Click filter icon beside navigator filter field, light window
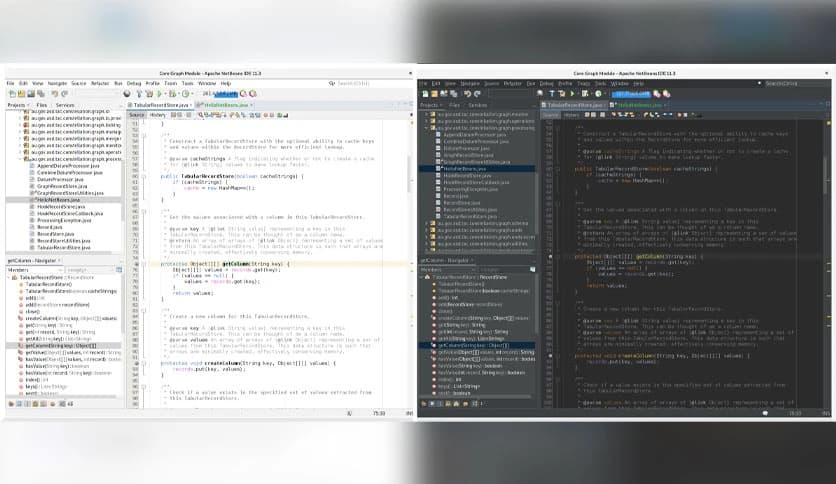Screen dimensions: 836x484 tap(119, 270)
